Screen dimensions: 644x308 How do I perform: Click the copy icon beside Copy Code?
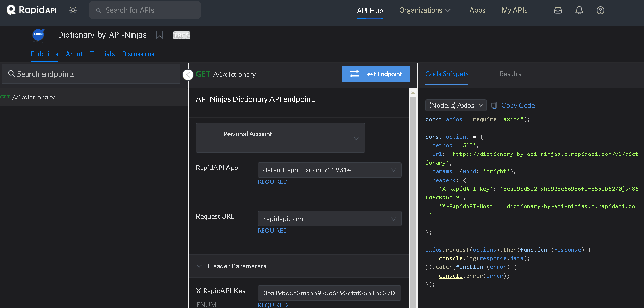click(494, 105)
